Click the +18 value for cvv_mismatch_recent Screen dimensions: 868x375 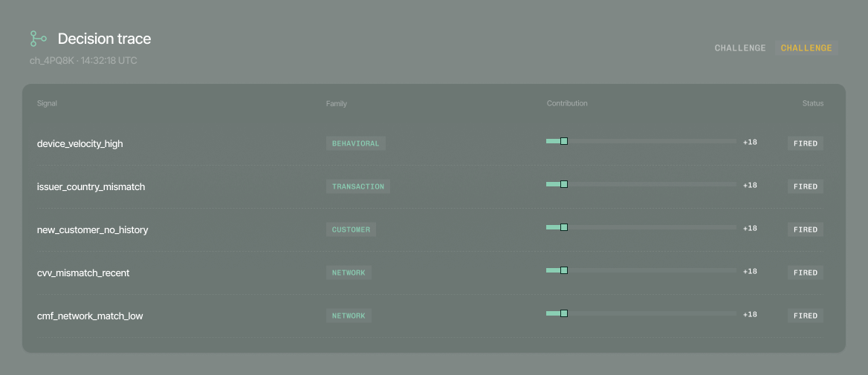point(750,272)
